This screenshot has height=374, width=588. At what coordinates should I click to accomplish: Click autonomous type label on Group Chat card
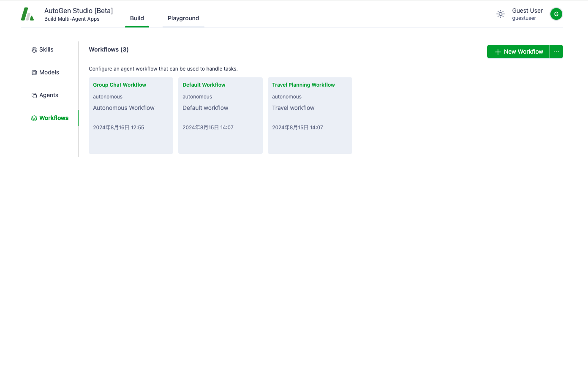(108, 97)
